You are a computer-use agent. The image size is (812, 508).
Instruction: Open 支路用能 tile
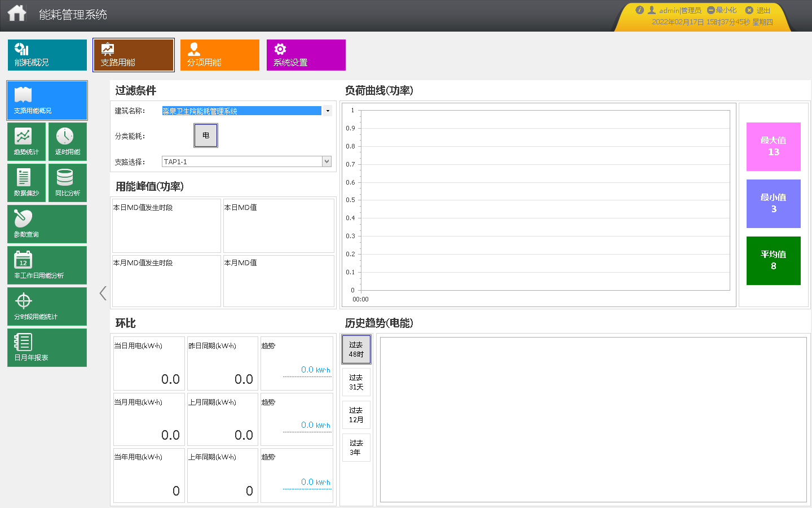pos(134,55)
